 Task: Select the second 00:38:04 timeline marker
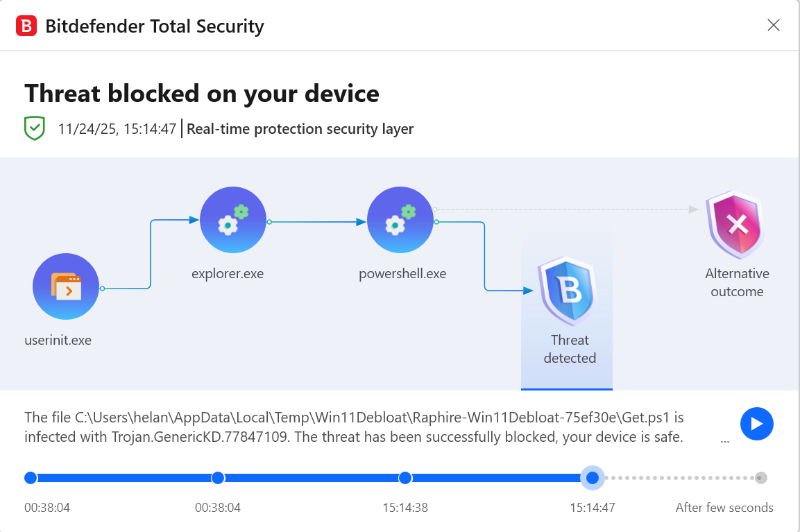point(218,478)
